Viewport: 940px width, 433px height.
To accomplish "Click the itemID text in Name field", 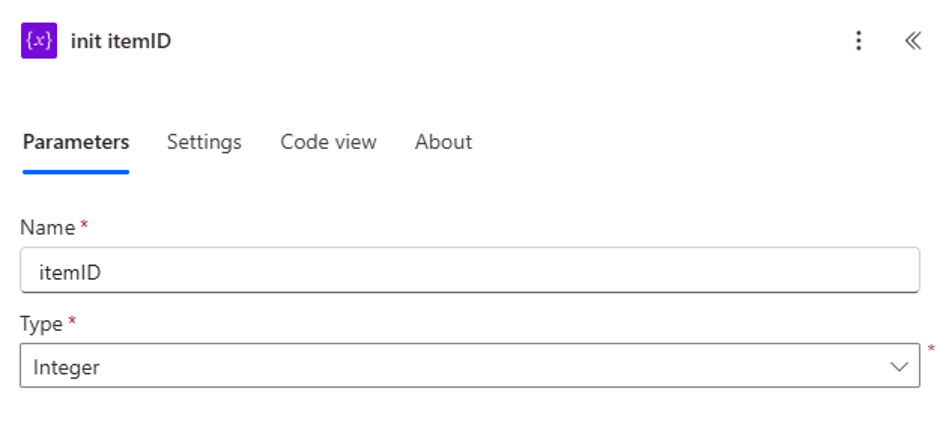I will coord(70,273).
